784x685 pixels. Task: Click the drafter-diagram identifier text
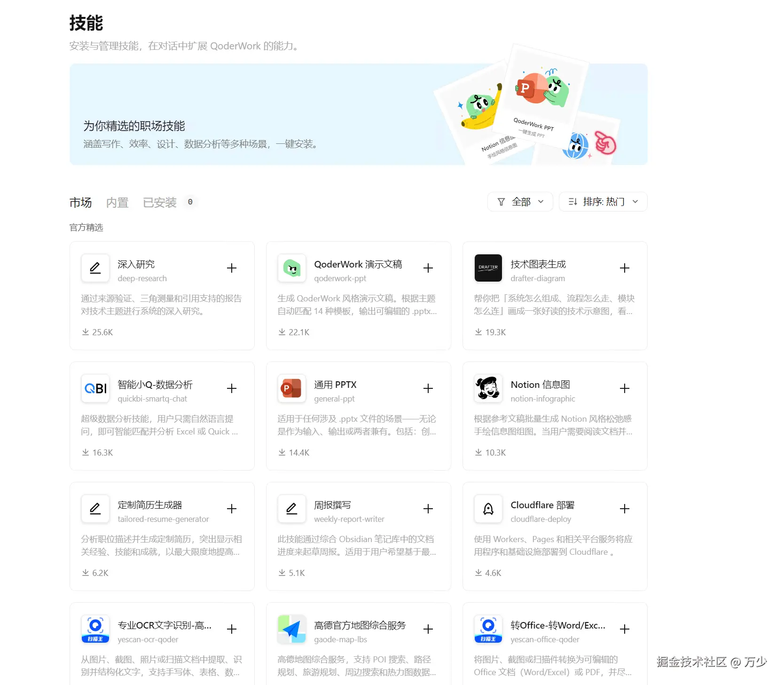(x=538, y=278)
